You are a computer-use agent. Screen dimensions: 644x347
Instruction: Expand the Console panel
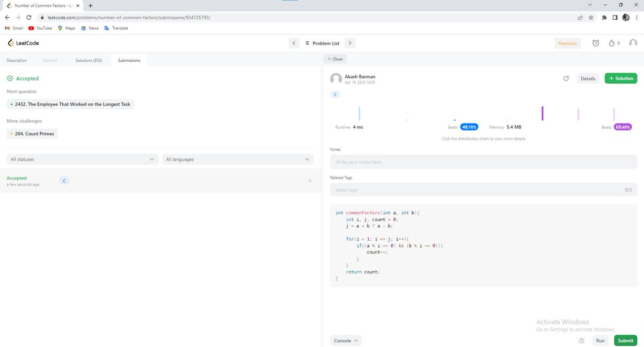pos(346,341)
